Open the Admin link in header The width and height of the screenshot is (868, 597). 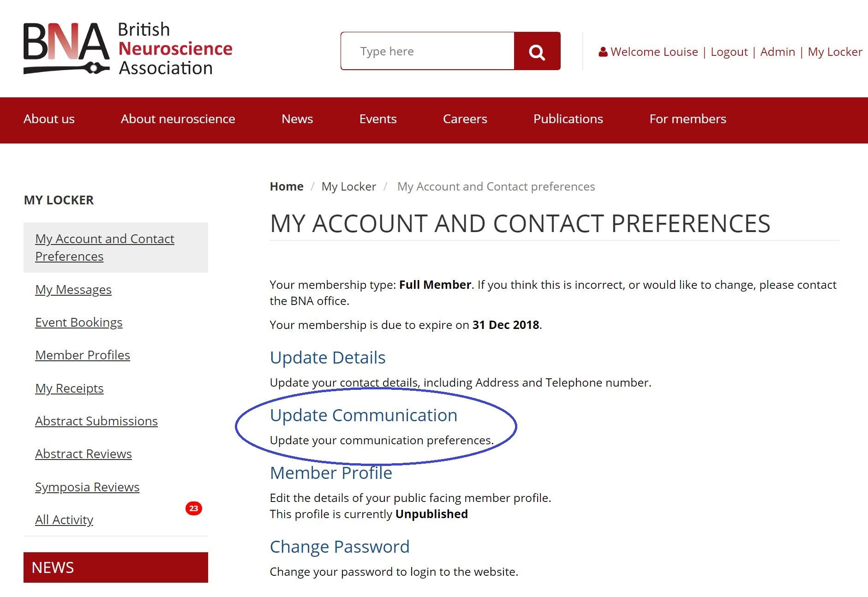[778, 52]
